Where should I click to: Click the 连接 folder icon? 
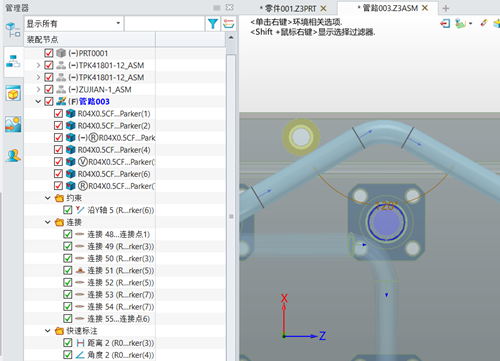coord(59,222)
